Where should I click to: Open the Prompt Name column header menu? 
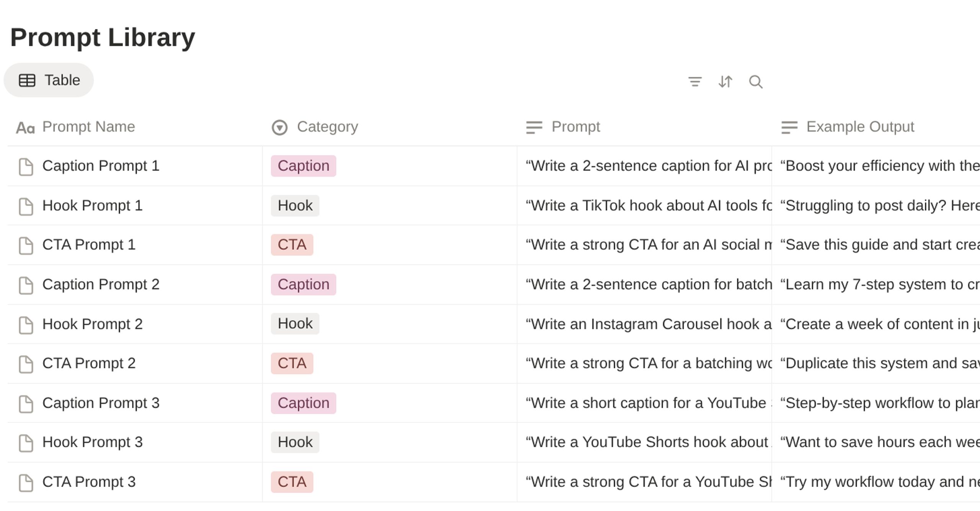coord(135,127)
